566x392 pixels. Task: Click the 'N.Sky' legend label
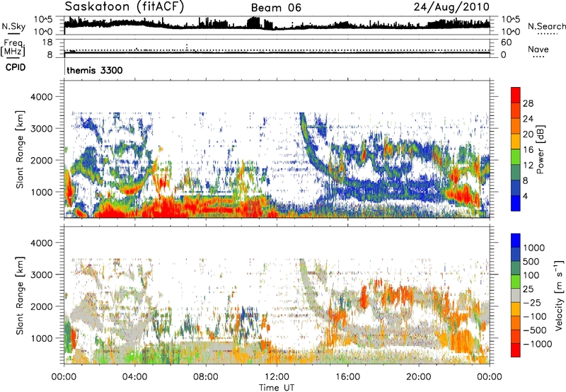click(13, 26)
